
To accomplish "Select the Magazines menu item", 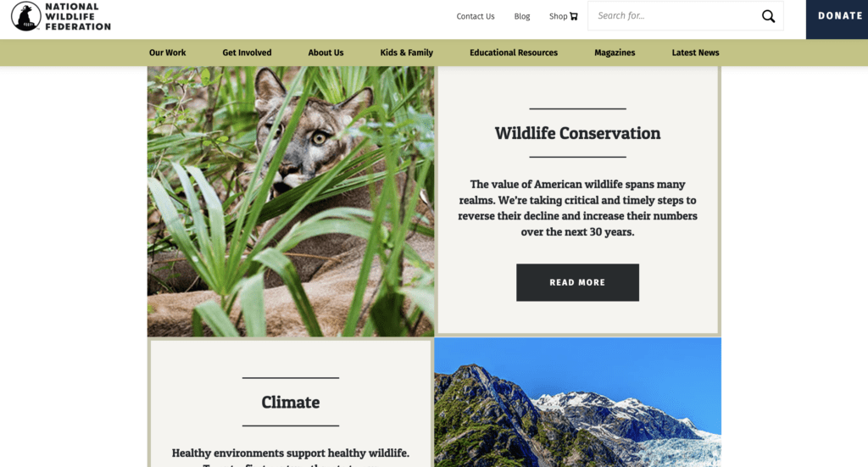I will click(x=615, y=53).
